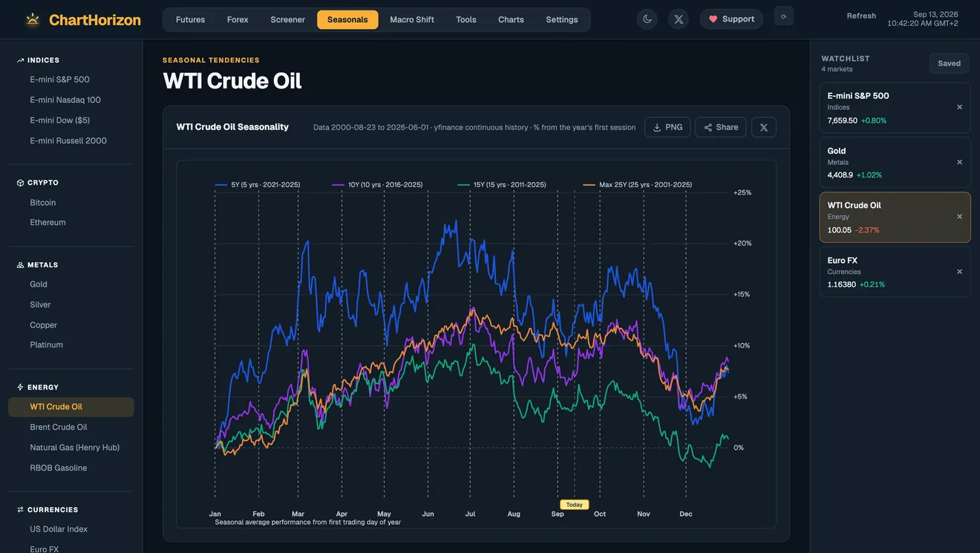Open the Futures tab
This screenshot has height=553, width=980.
tap(190, 19)
